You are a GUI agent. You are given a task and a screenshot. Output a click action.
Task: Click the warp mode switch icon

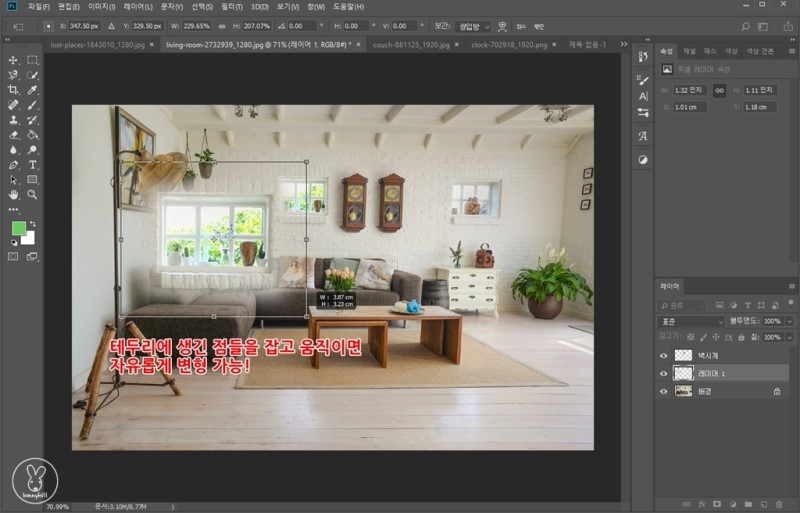(502, 26)
